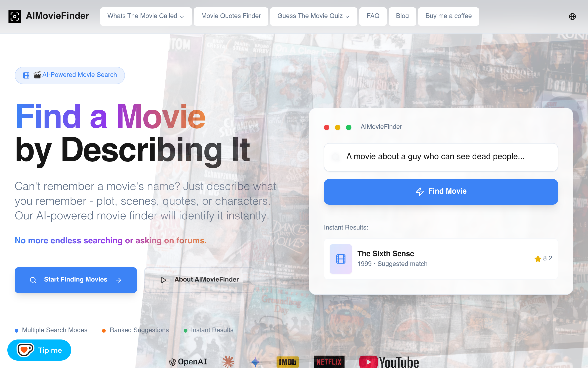The height and width of the screenshot is (368, 588).
Task: Click the green window dot in demo card
Action: coord(348,127)
